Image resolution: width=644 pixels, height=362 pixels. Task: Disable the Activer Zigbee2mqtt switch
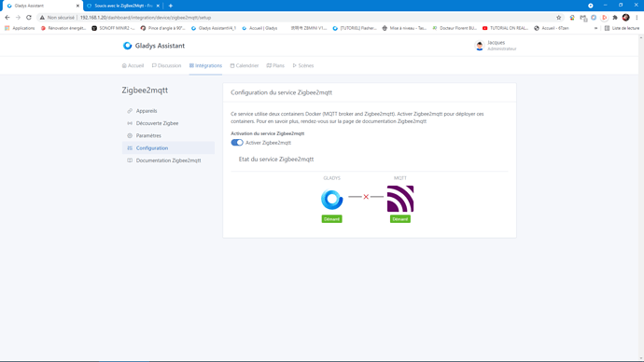[x=237, y=143]
